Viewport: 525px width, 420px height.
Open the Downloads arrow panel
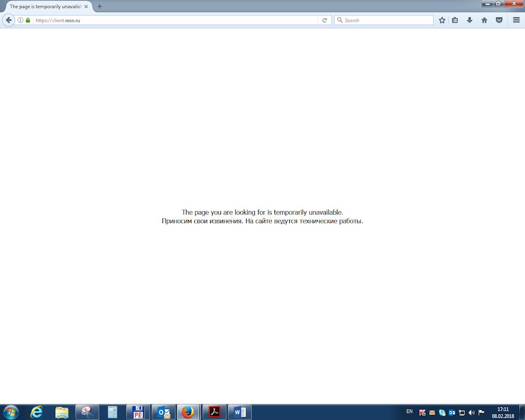[469, 20]
